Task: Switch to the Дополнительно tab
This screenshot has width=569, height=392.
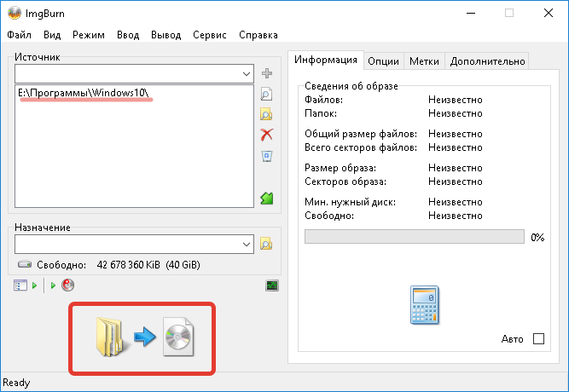Action: tap(487, 61)
